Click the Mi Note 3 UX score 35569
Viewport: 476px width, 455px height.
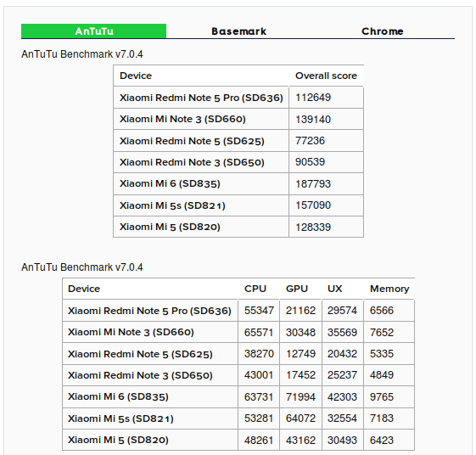342,332
